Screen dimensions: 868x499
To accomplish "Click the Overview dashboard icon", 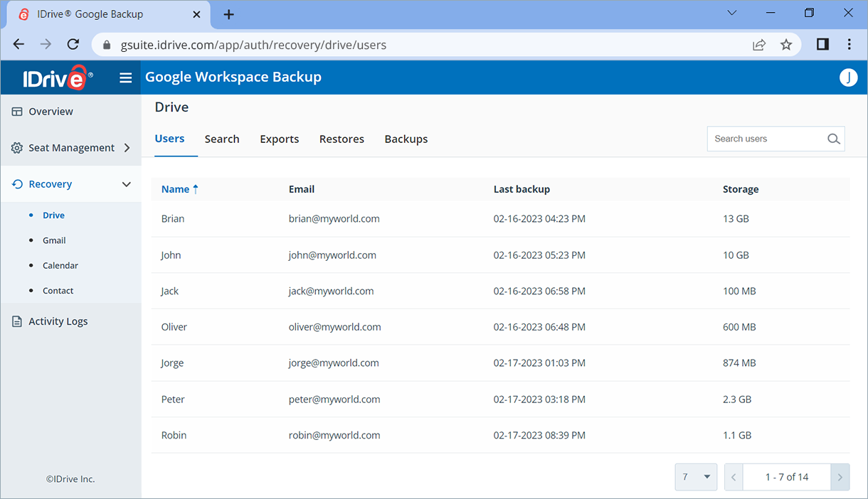I will coord(17,112).
